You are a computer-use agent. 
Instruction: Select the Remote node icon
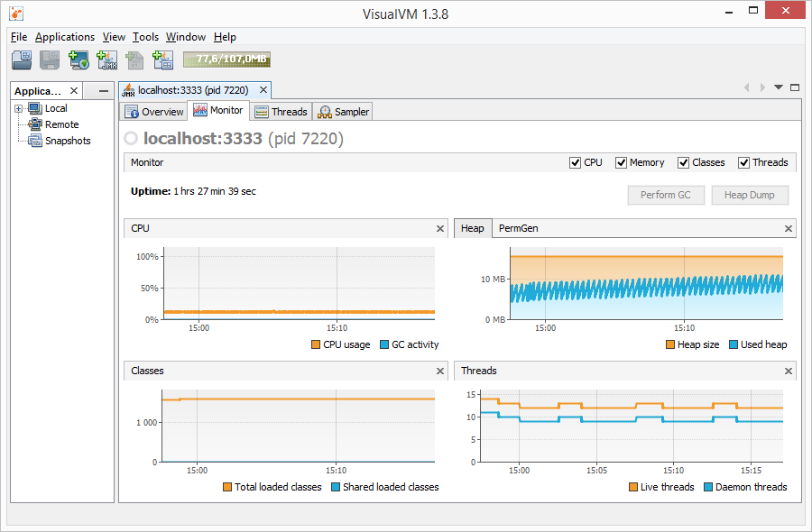[35, 124]
